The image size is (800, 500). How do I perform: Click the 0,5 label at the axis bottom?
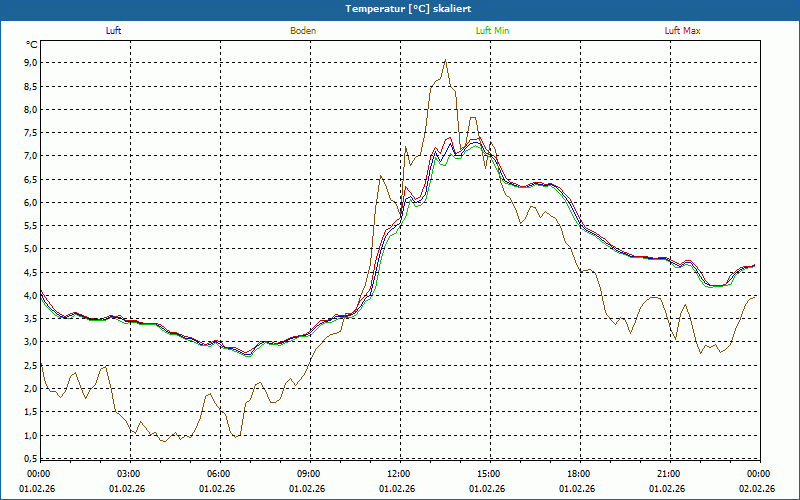(x=30, y=459)
